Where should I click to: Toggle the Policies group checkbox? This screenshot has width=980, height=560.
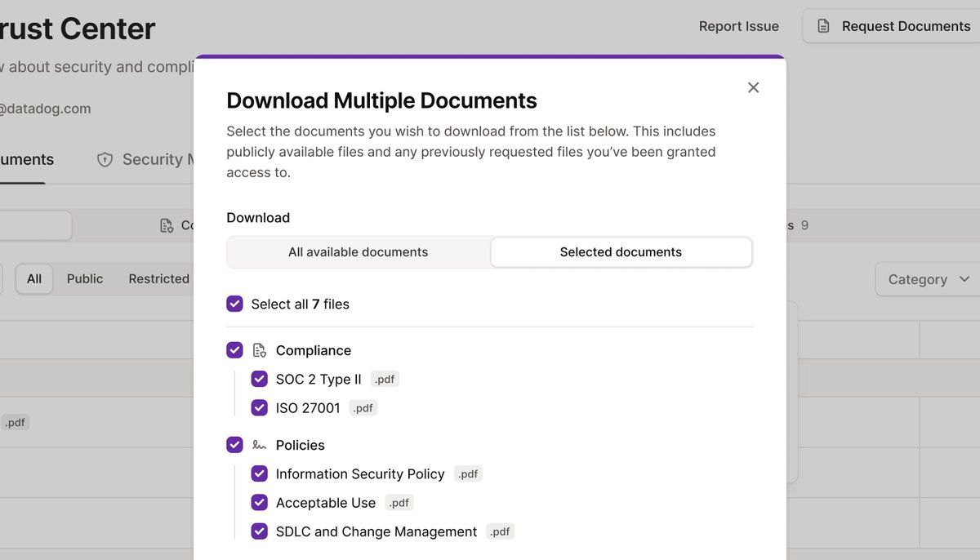pos(234,445)
